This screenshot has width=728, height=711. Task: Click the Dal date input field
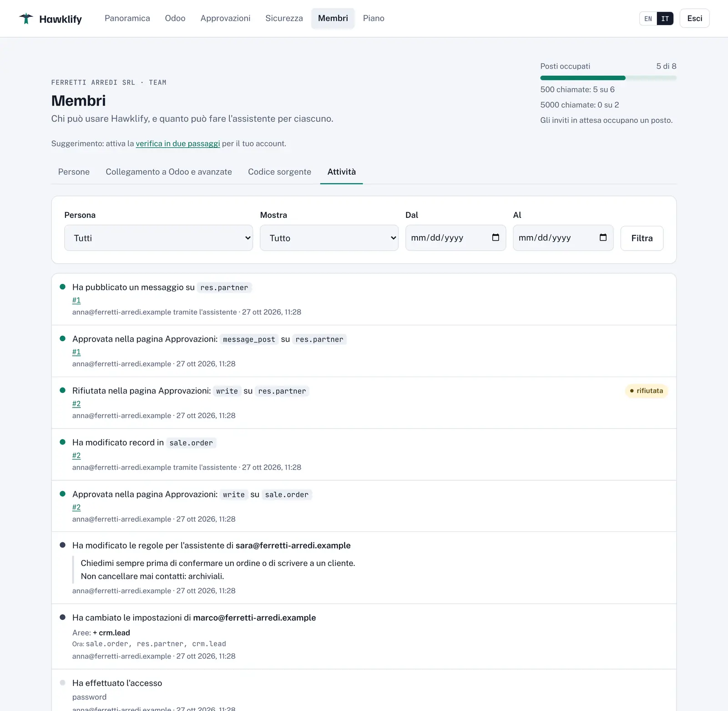click(x=455, y=238)
